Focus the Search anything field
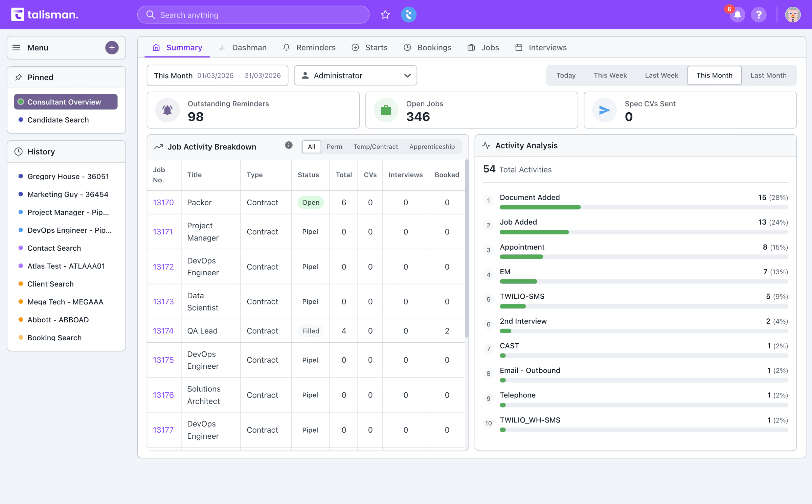 (253, 15)
